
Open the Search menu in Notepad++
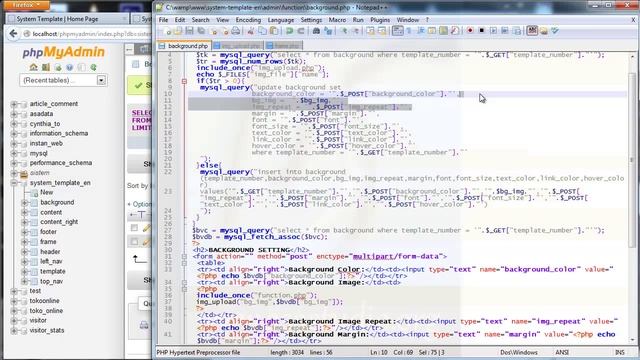tap(200, 20)
